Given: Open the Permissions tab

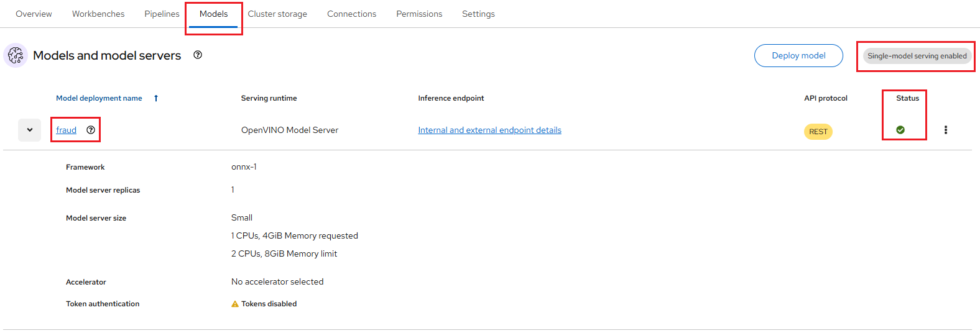Looking at the screenshot, I should 419,14.
